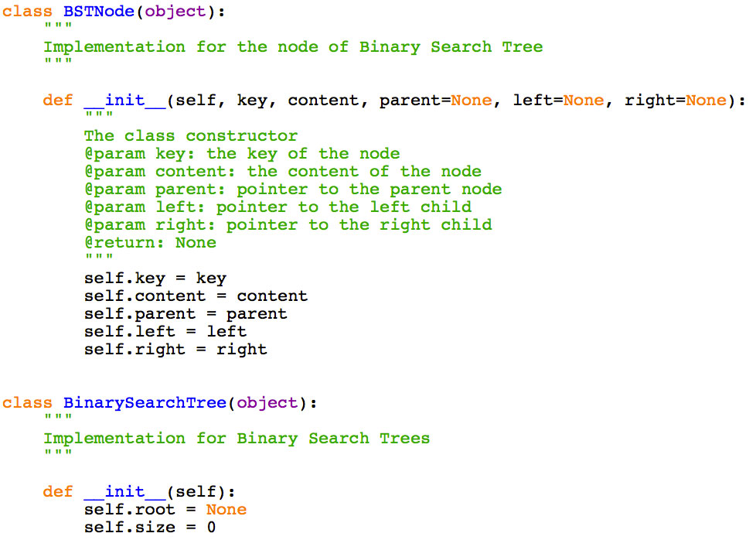The width and height of the screenshot is (756, 540).
Task: Click 'Implementation for Binary Search Trees' docstring
Action: [236, 439]
